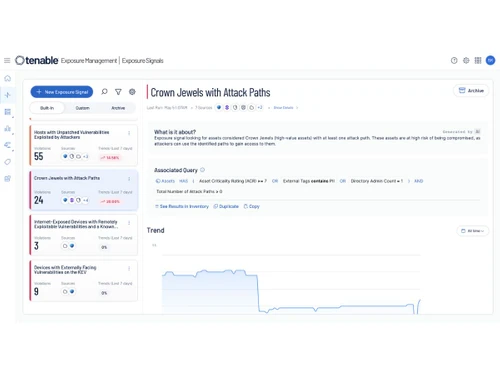Click the Exposure Management header text
The height and width of the screenshot is (375, 500).
(89, 60)
